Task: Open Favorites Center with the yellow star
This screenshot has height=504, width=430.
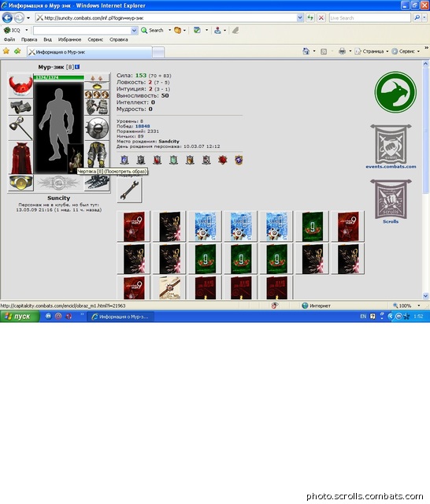Action: point(6,50)
